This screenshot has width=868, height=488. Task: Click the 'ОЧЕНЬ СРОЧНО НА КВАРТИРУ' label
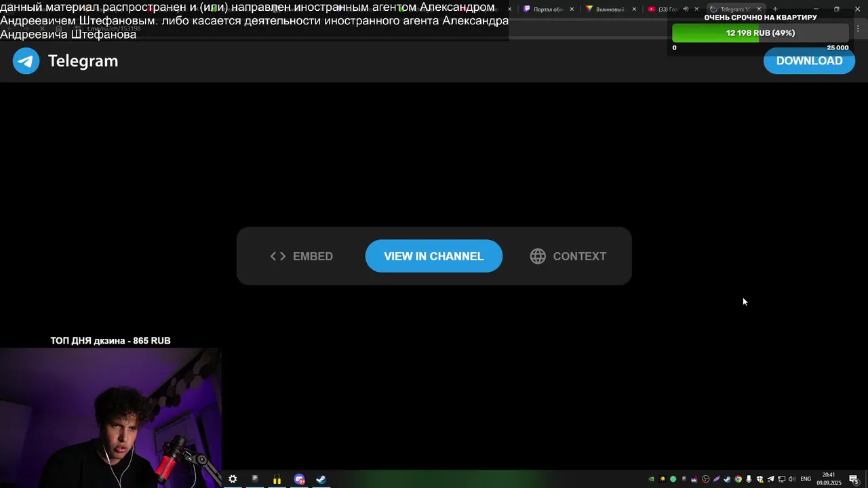click(760, 18)
